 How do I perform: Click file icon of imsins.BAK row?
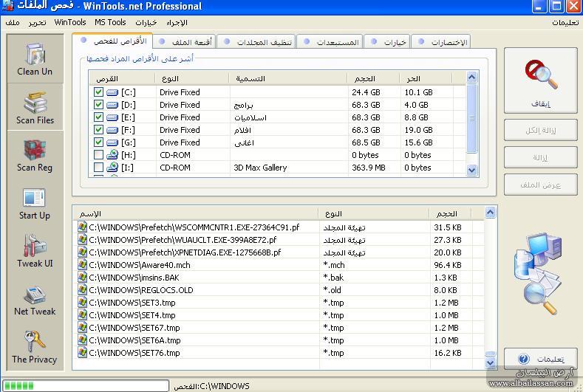click(82, 278)
